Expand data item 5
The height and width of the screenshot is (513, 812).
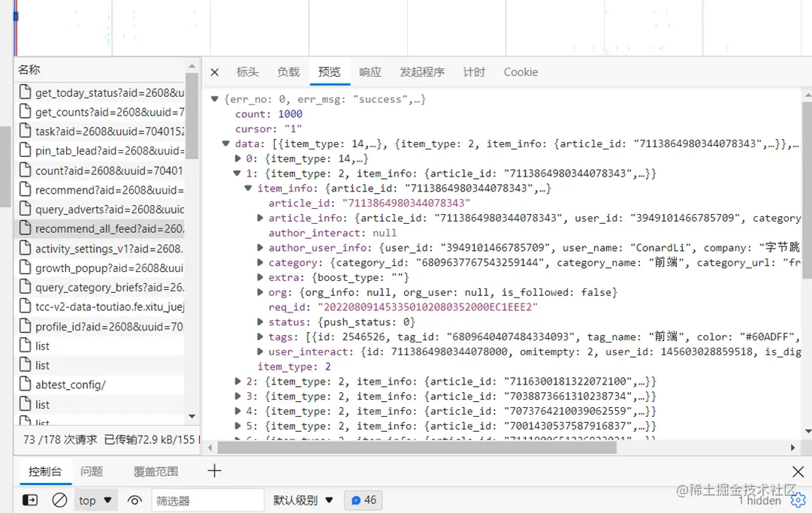[237, 426]
